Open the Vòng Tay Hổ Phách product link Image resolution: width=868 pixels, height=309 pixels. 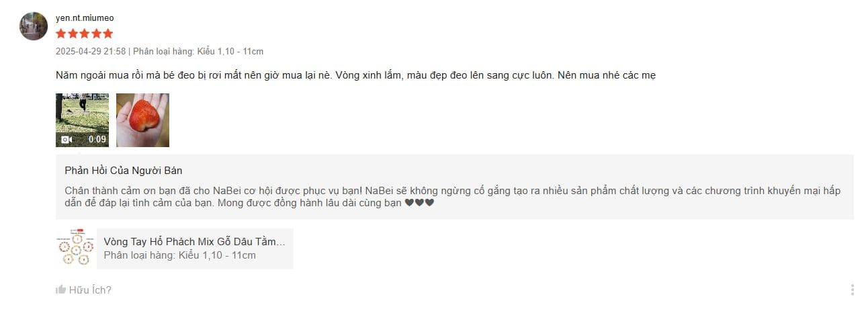coord(194,242)
